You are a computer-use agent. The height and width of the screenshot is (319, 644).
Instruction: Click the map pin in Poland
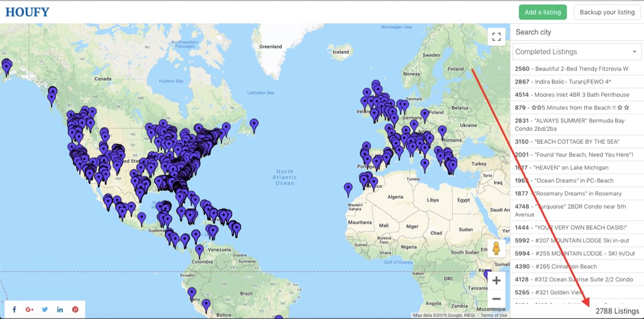(425, 116)
